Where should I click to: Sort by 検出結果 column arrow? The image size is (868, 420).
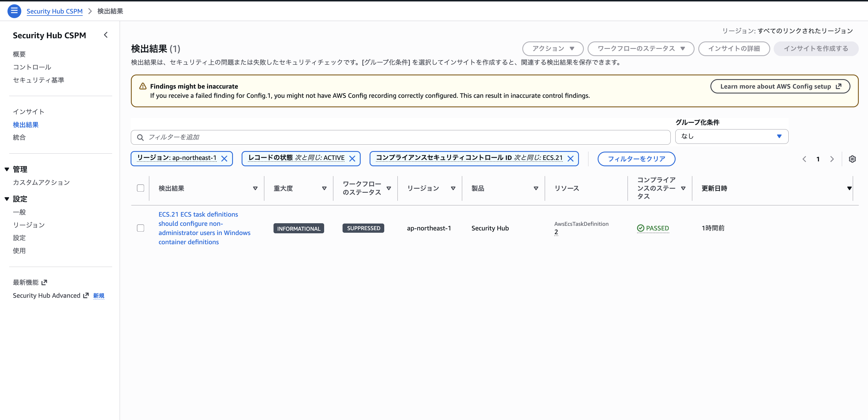coord(255,188)
